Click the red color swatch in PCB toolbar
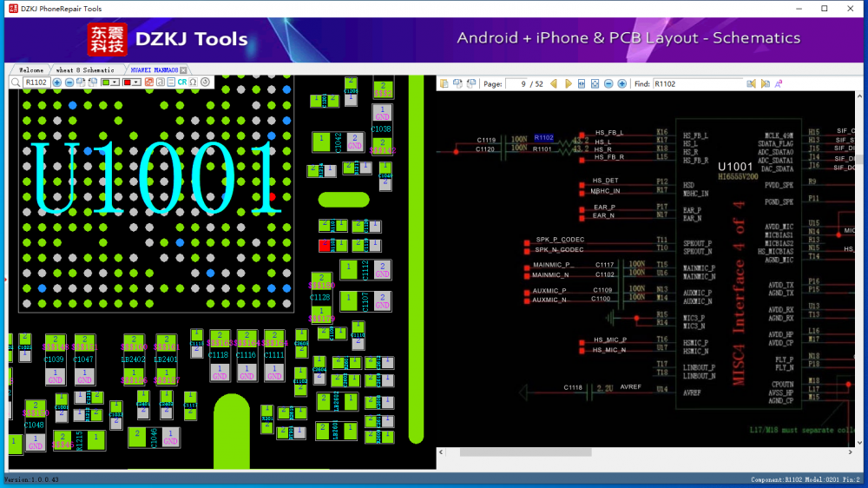Image resolution: width=868 pixels, height=488 pixels. (x=128, y=82)
